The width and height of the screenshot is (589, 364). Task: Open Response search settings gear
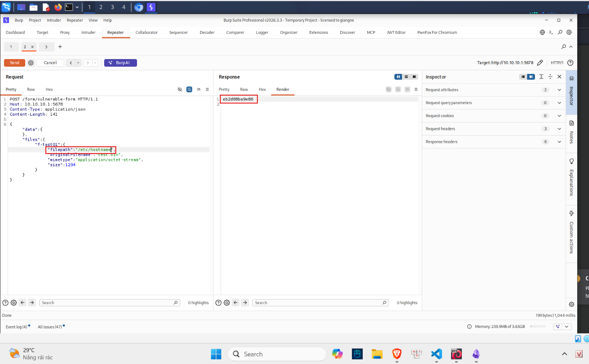coord(227,303)
